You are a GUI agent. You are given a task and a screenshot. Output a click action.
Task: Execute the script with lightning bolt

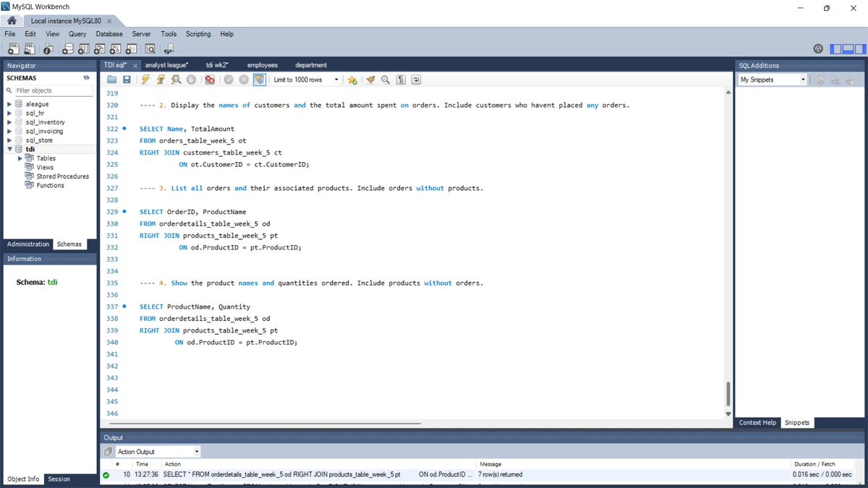[145, 80]
